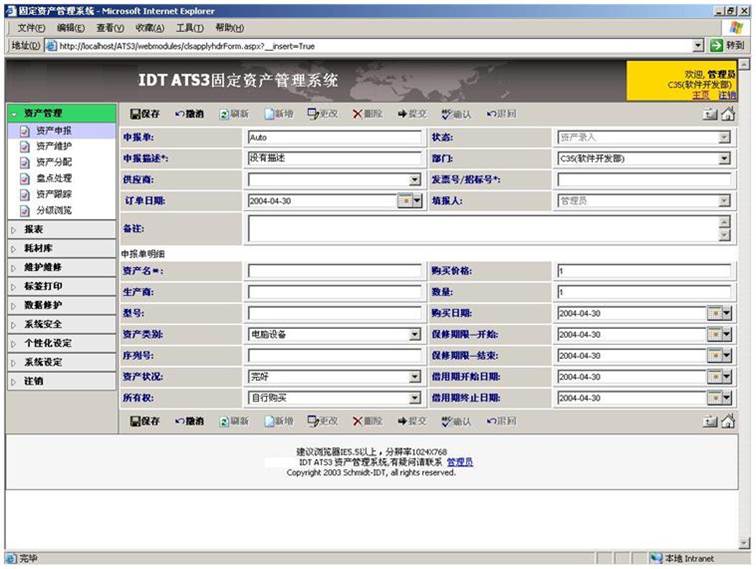This screenshot has height=569, width=756.
Task: Click the 资产名 asset name input field
Action: 335,270
